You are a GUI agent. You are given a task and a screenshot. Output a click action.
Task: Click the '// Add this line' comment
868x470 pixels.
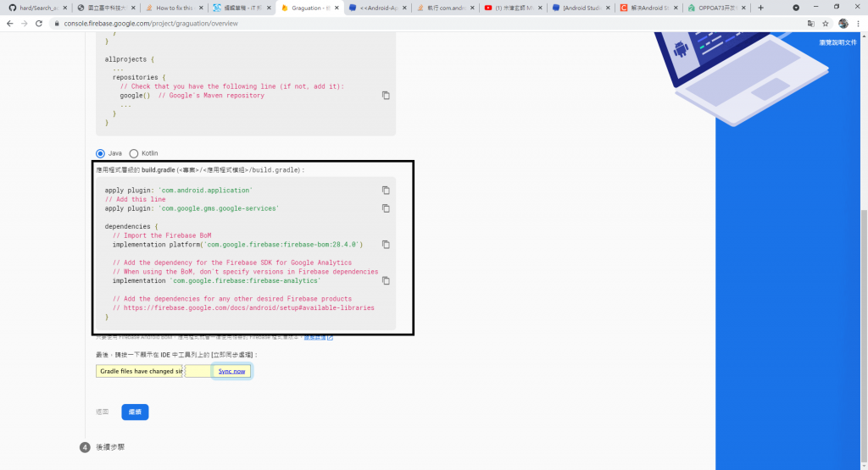pos(135,200)
